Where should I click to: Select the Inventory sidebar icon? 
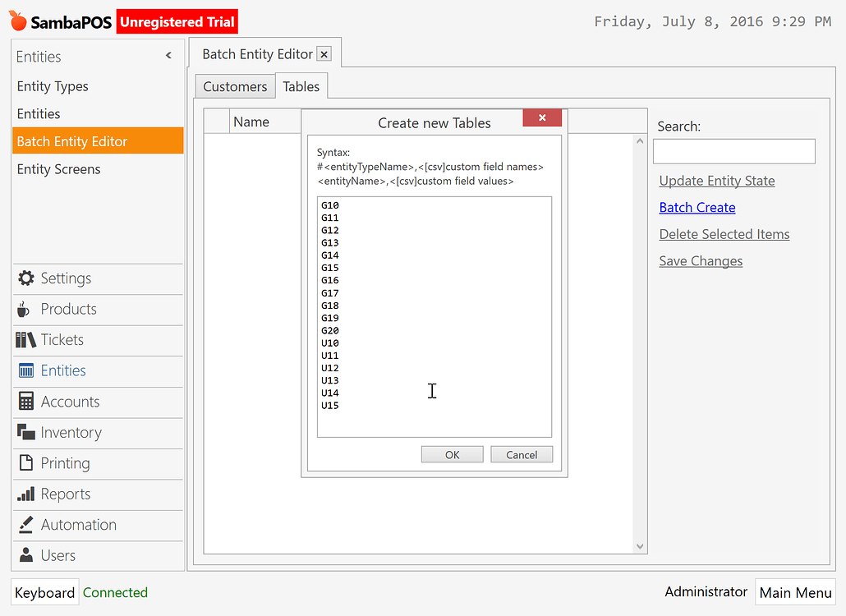click(x=25, y=432)
